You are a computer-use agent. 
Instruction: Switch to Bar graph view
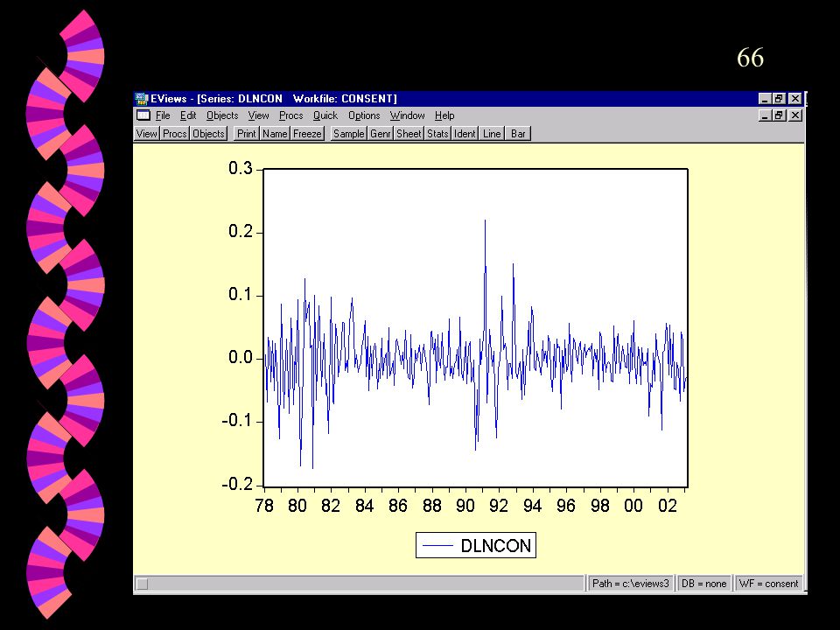click(518, 133)
